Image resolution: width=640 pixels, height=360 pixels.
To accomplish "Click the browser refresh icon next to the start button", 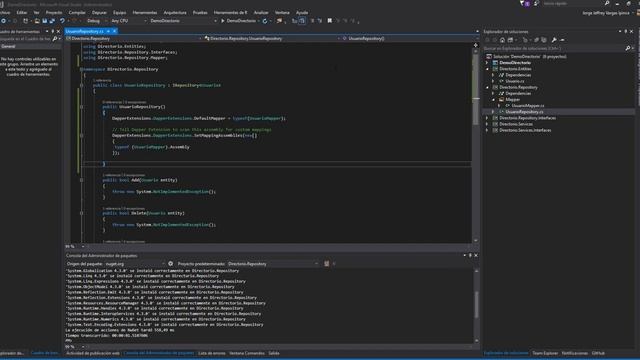I will 265,21.
